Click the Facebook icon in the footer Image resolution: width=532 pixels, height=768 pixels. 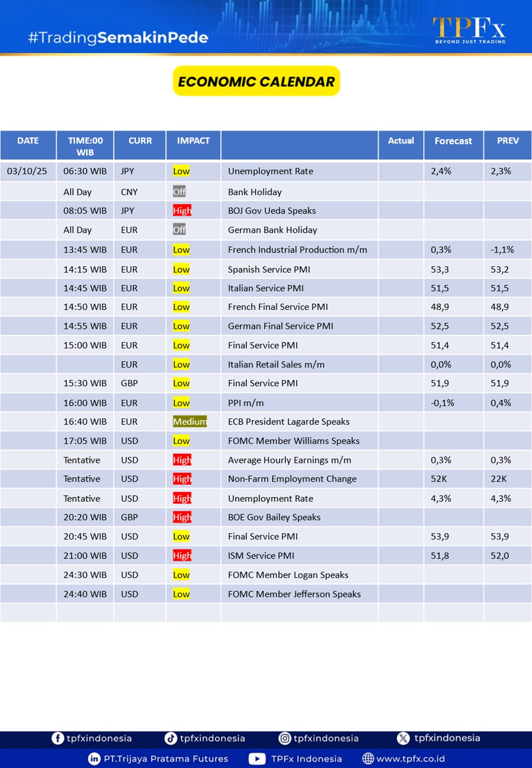pos(58,738)
